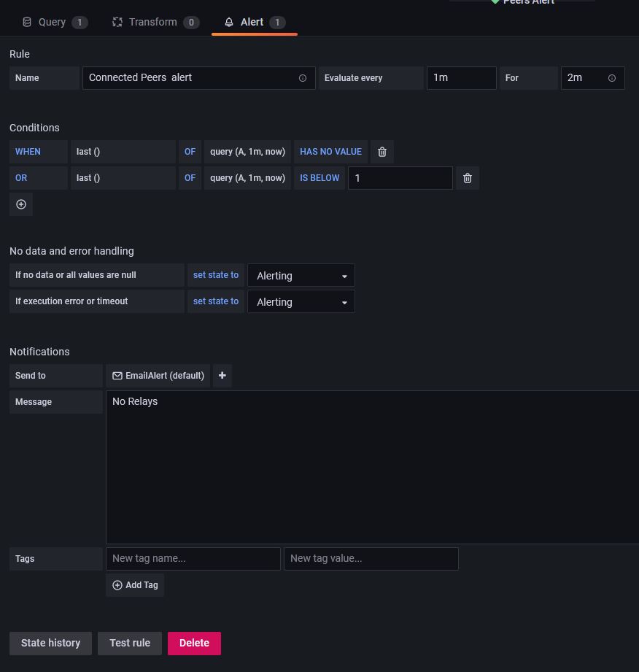Click the State history button

50,643
